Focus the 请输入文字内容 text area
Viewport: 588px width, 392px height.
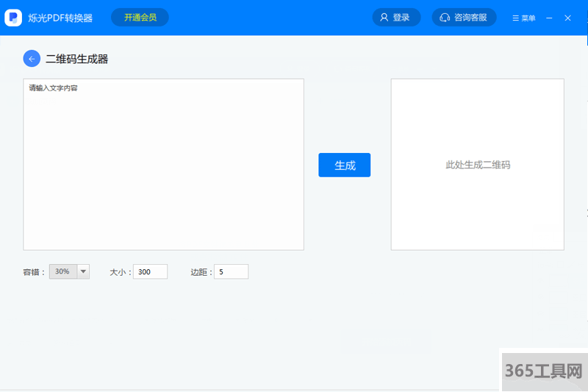tap(163, 164)
